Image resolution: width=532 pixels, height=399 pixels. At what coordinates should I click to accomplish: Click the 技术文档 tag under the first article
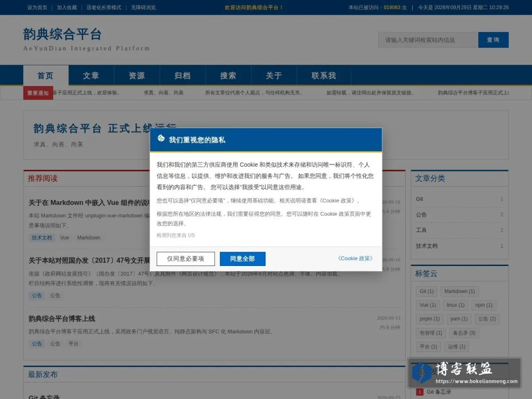(x=42, y=238)
